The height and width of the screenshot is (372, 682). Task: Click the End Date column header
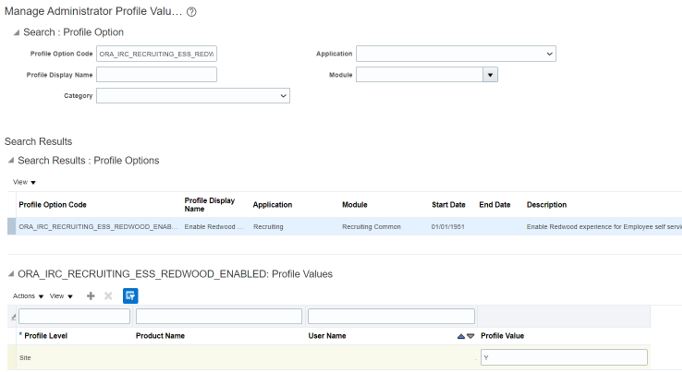(495, 204)
